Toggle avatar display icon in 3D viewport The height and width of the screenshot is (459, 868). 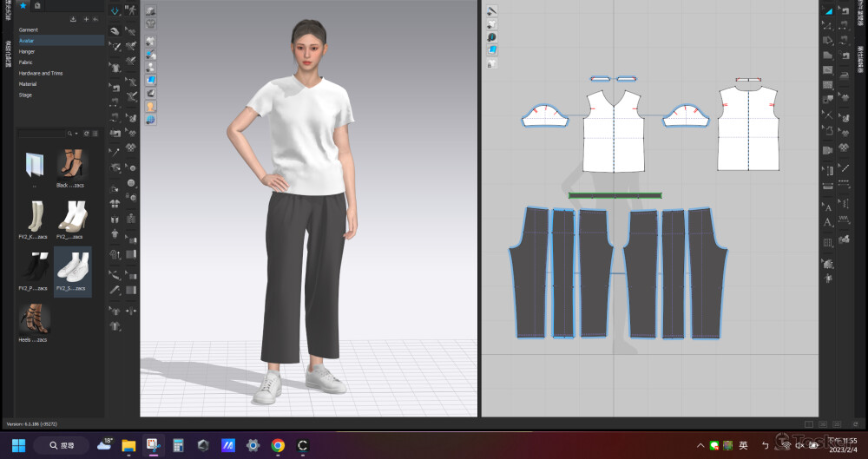point(151,106)
